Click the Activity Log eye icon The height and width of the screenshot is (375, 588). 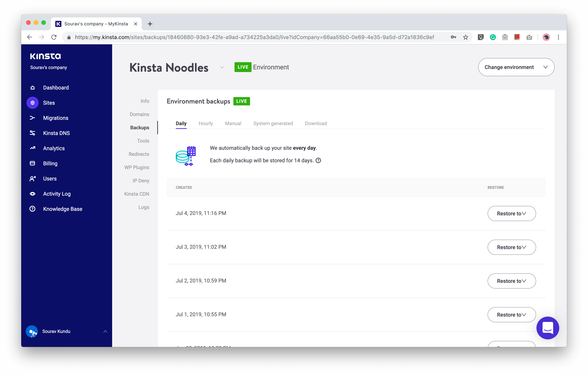(32, 194)
